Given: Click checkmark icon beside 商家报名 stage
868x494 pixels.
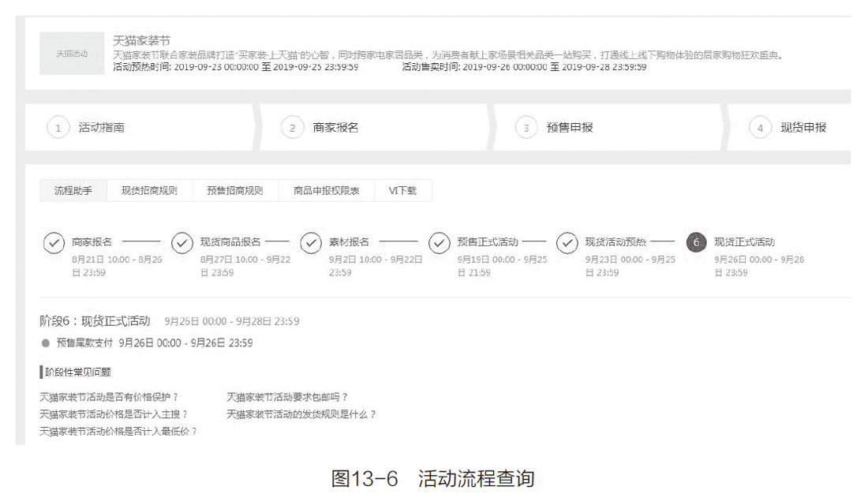Looking at the screenshot, I should [54, 243].
